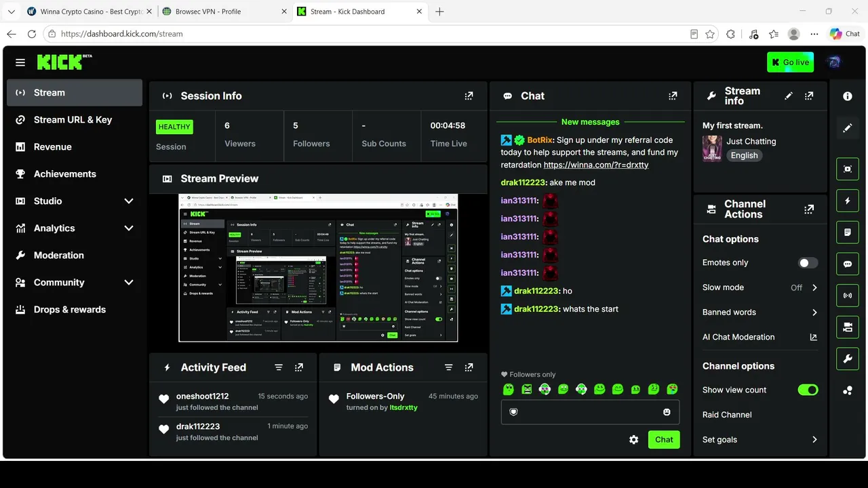Refresh the browser page
868x488 pixels.
click(31, 34)
